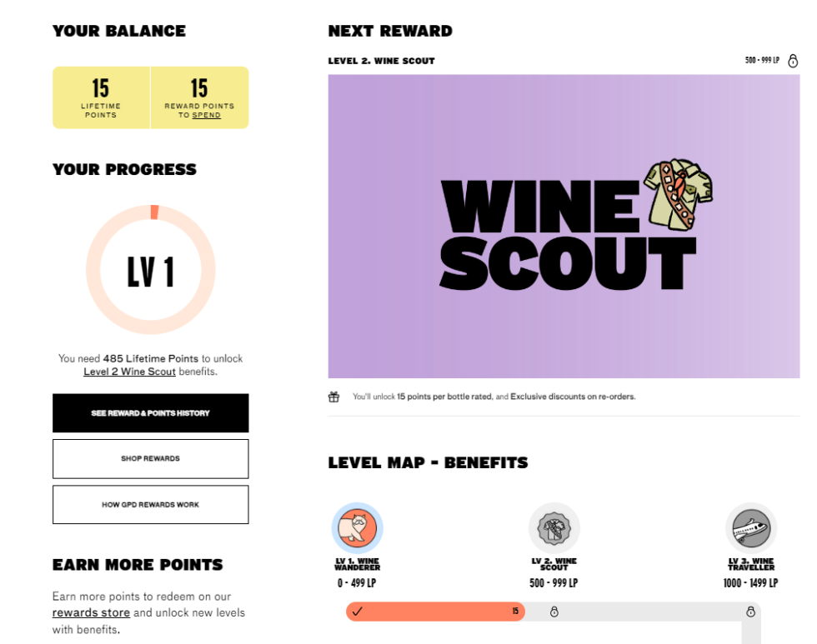Open the Level 2 Wine Scout link
The height and width of the screenshot is (644, 817).
129,372
